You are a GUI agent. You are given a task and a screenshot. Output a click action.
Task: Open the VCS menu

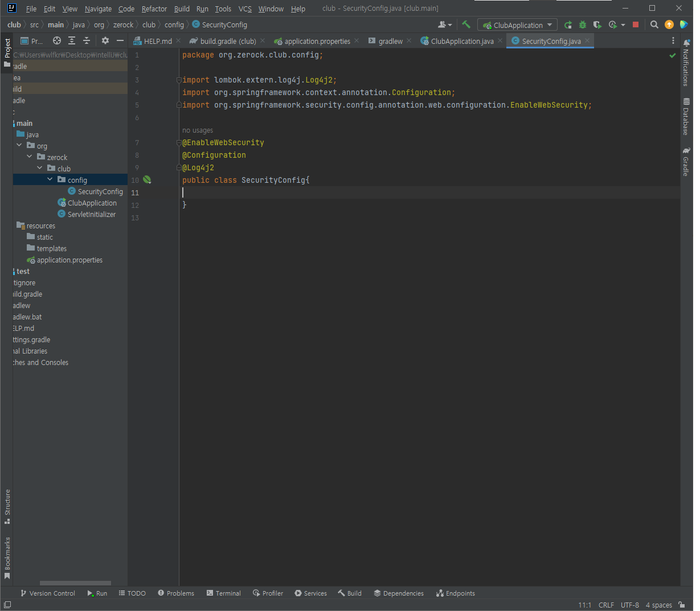[x=245, y=9]
